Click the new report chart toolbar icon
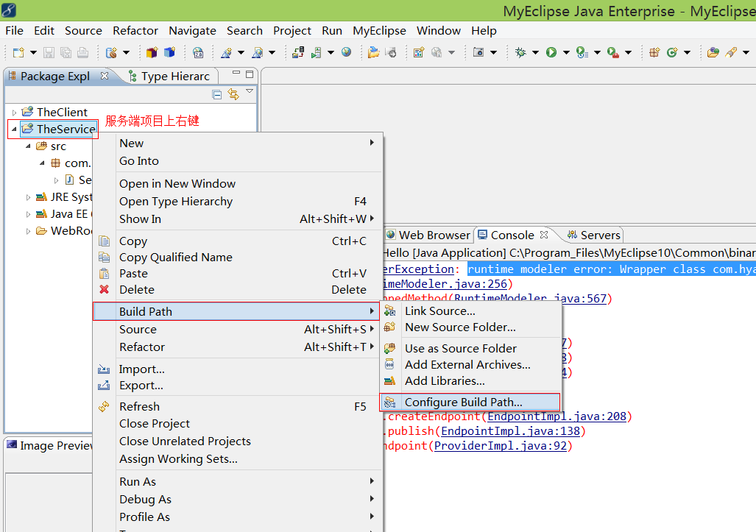 (419, 52)
